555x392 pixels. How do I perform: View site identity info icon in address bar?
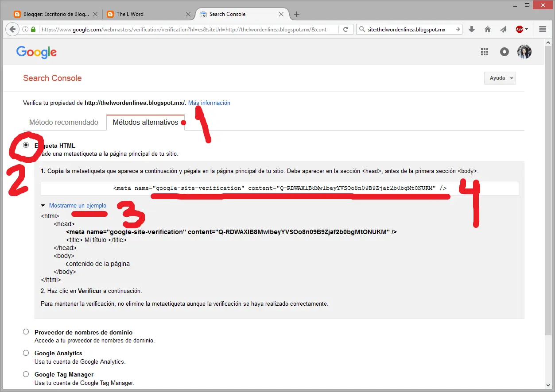pos(25,30)
